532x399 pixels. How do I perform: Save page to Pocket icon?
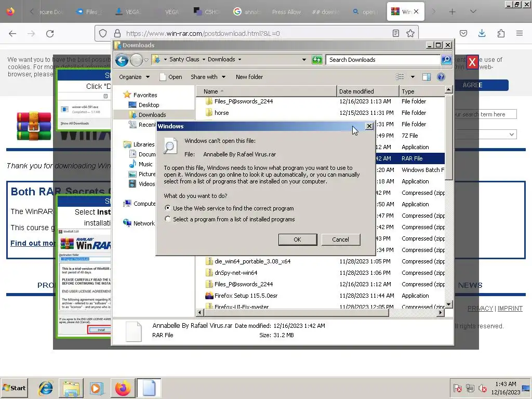pos(463,33)
